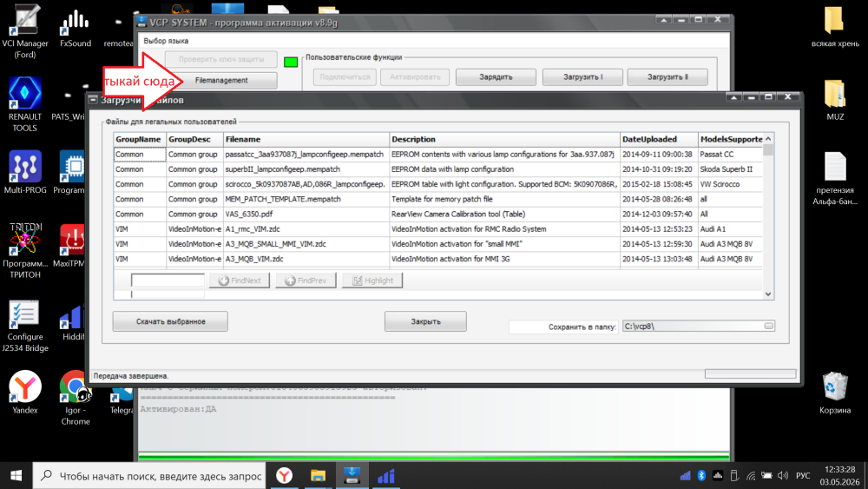868x489 pixels.
Task: Open Configure J2534 Bridge desktop icon
Action: click(x=25, y=326)
